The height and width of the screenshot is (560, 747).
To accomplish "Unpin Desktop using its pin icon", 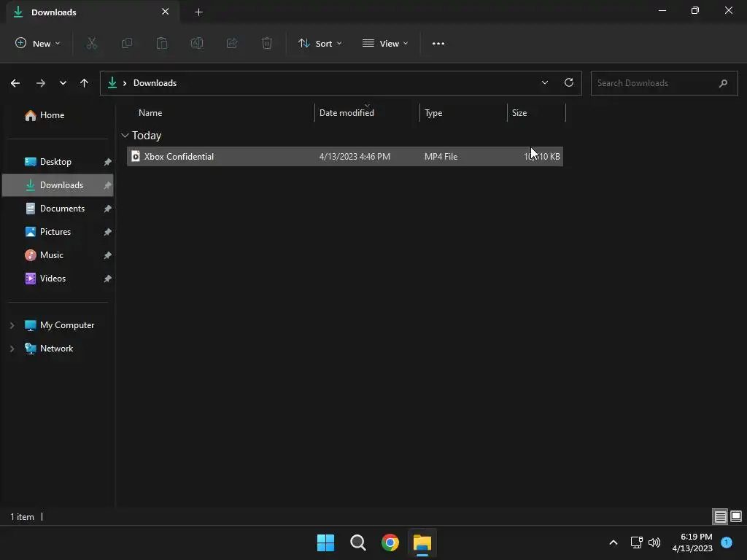I will pyautogui.click(x=108, y=162).
